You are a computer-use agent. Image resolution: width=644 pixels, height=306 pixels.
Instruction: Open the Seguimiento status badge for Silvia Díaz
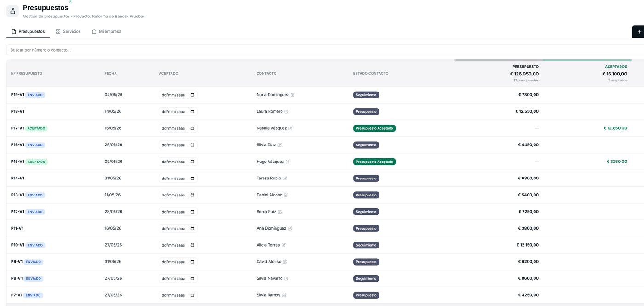(x=366, y=145)
